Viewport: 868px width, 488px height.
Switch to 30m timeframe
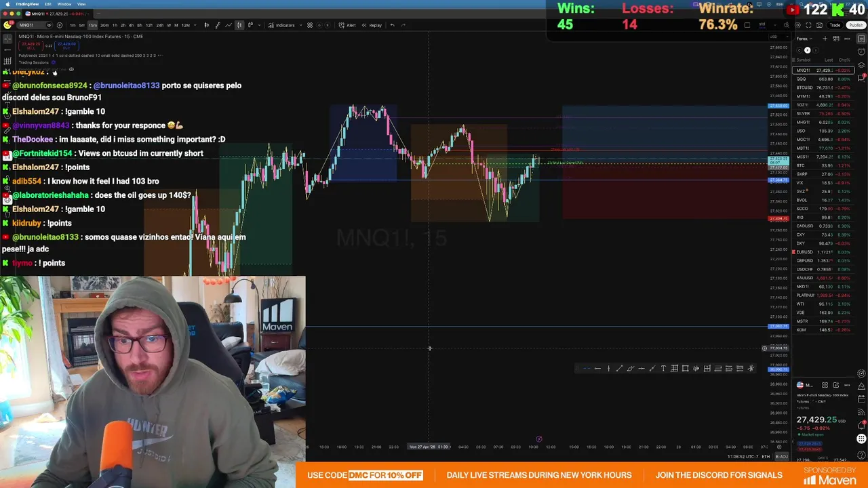point(104,25)
